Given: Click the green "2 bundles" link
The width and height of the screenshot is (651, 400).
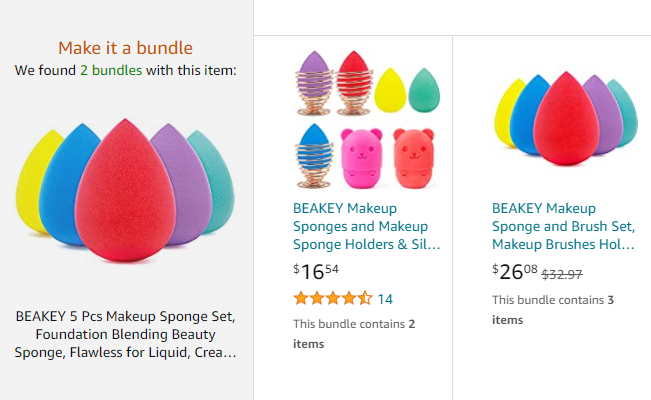Looking at the screenshot, I should pos(111,71).
